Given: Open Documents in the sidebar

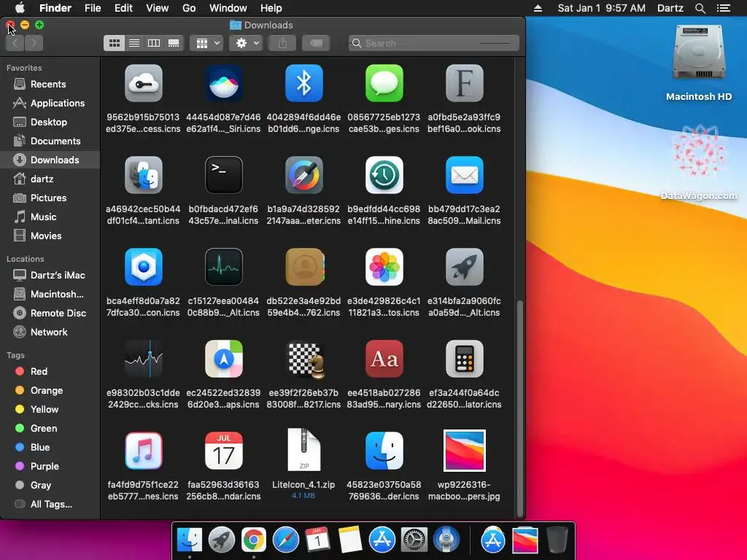Looking at the screenshot, I should tap(50, 141).
